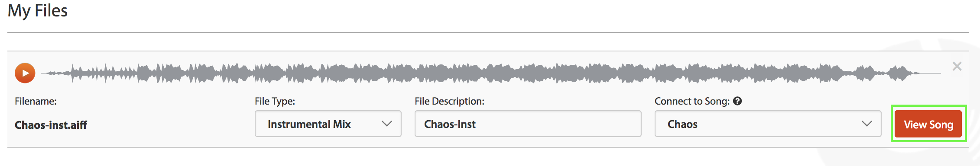Image resolution: width=980 pixels, height=166 pixels.
Task: Click the File Type label
Action: (x=275, y=101)
